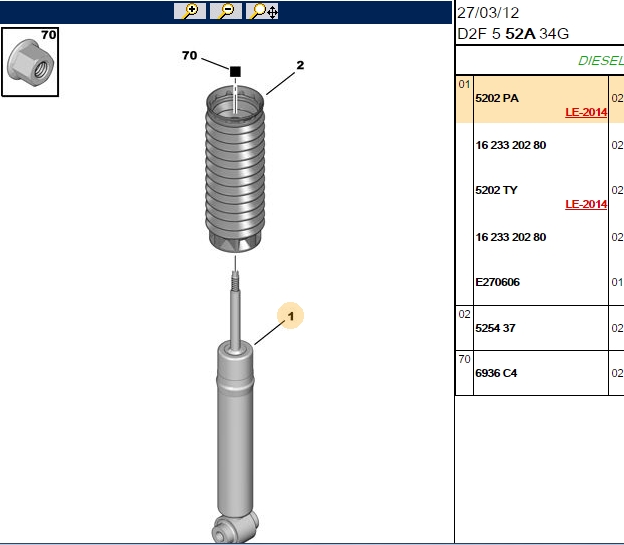624x545 pixels.
Task: Click the green DIESEL heading
Action: tap(601, 61)
